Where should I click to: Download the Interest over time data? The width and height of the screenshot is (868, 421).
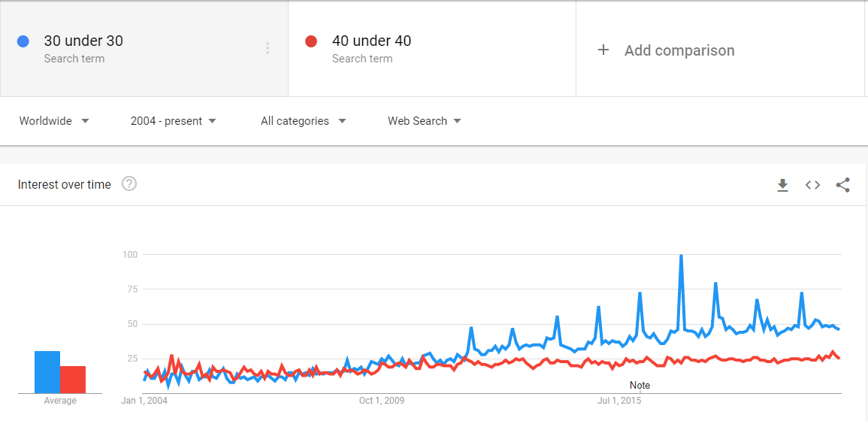point(782,185)
